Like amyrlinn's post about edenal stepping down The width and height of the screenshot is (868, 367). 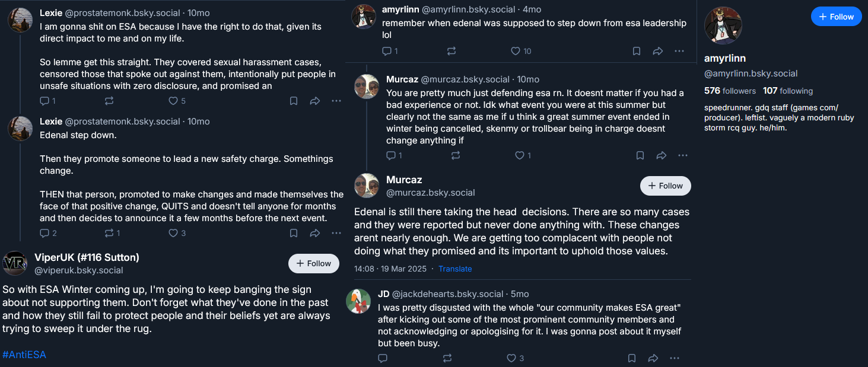pyautogui.click(x=521, y=52)
